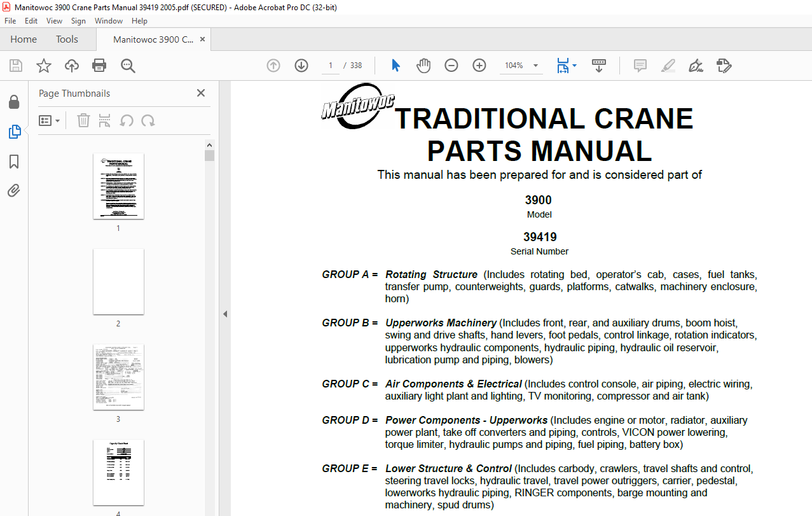Close the Page Thumbnails panel

point(201,93)
